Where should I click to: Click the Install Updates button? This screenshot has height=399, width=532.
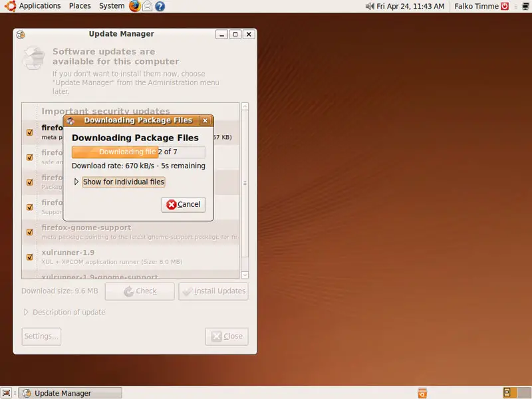point(213,291)
